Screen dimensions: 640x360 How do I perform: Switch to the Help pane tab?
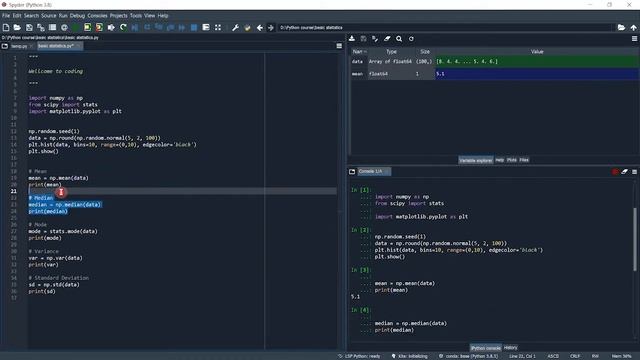coord(500,160)
